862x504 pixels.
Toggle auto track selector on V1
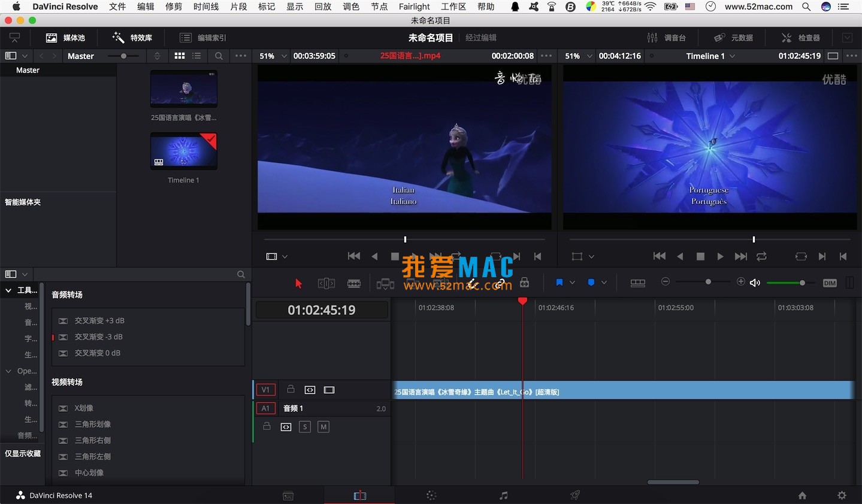[310, 390]
